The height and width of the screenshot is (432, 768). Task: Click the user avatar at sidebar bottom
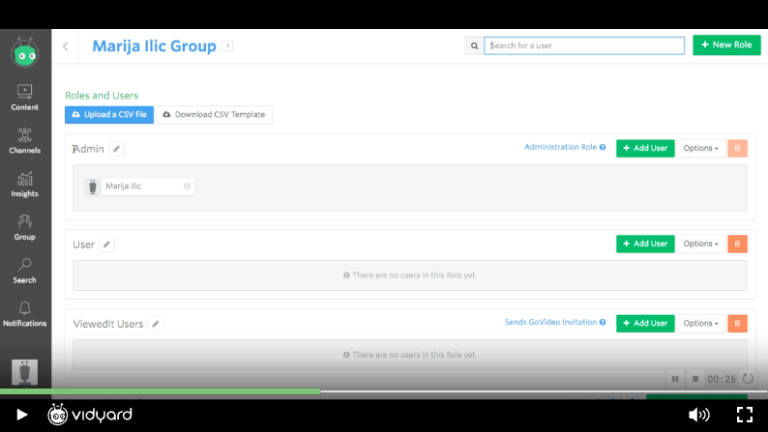point(24,372)
